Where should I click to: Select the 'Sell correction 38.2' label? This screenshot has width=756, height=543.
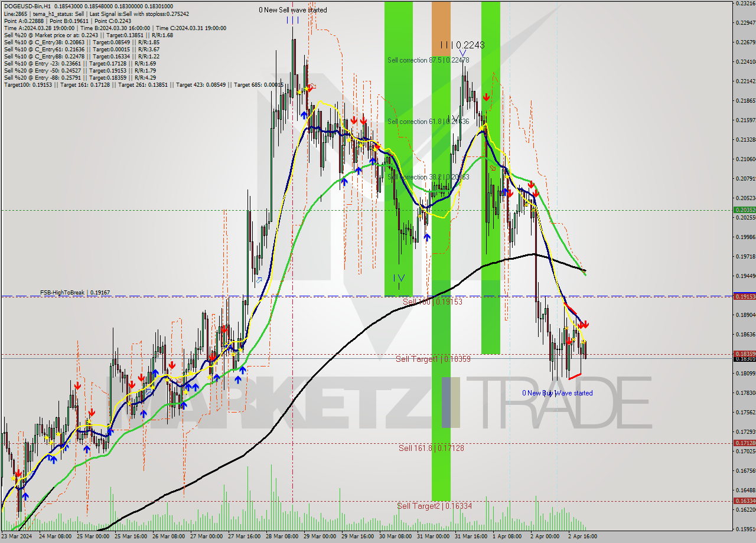(x=428, y=177)
